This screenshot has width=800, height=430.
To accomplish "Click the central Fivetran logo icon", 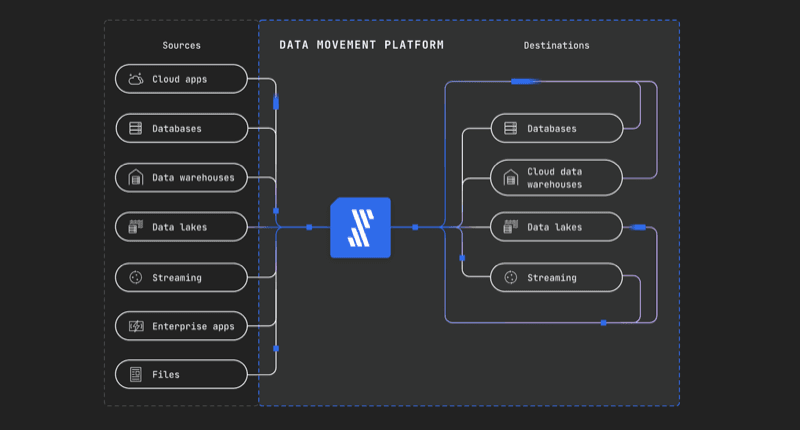I will tap(360, 228).
